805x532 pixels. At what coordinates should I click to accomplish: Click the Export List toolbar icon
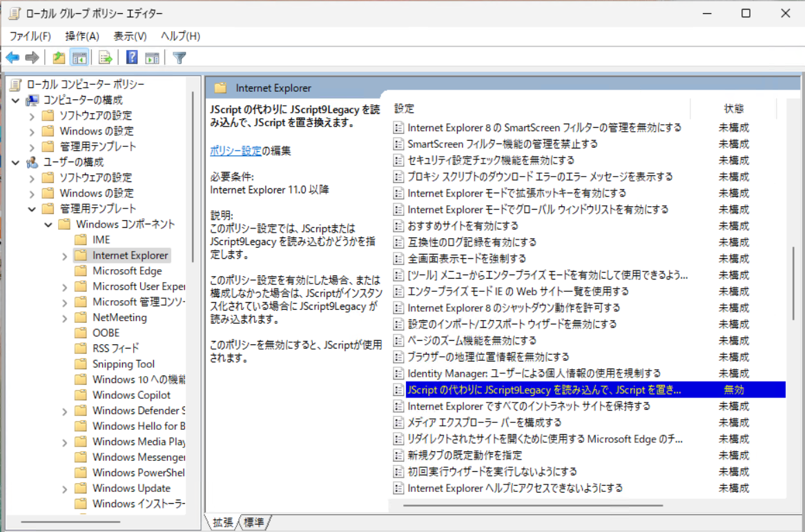pyautogui.click(x=105, y=57)
